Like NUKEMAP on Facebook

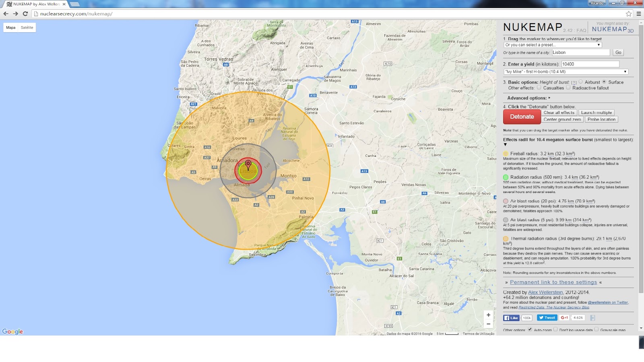click(512, 318)
